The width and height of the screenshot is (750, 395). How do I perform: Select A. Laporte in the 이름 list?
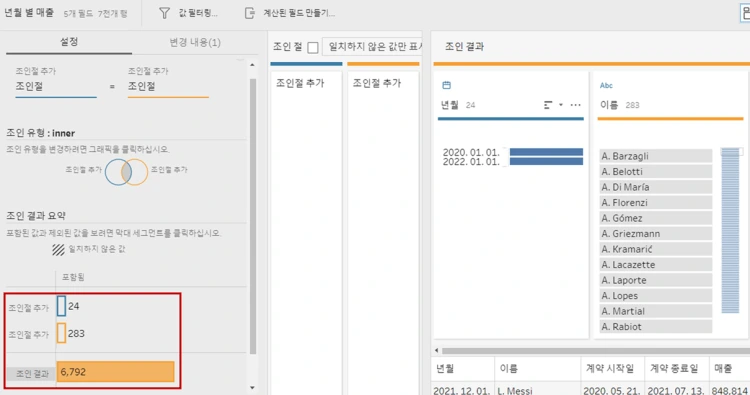pos(656,280)
